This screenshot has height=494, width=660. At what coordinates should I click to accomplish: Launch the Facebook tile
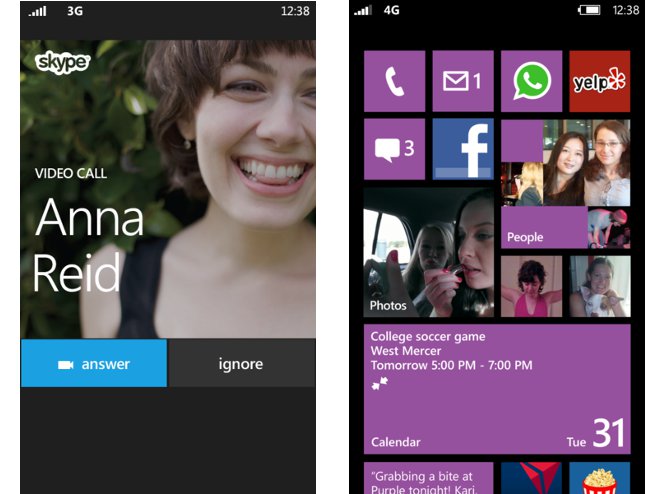(463, 149)
